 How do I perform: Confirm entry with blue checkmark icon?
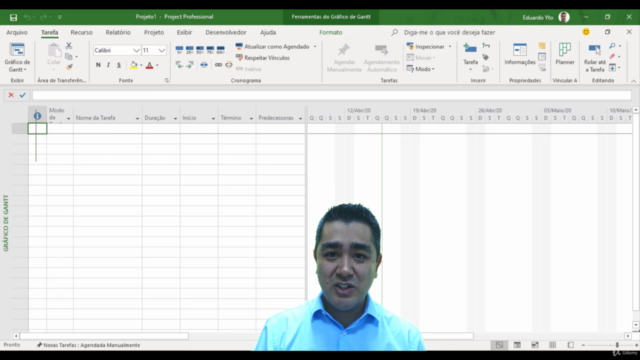[x=22, y=95]
